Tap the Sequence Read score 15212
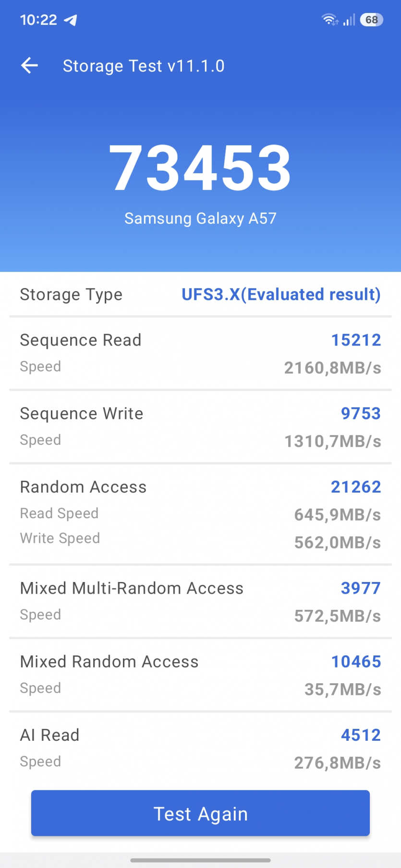Image resolution: width=401 pixels, height=868 pixels. click(356, 340)
